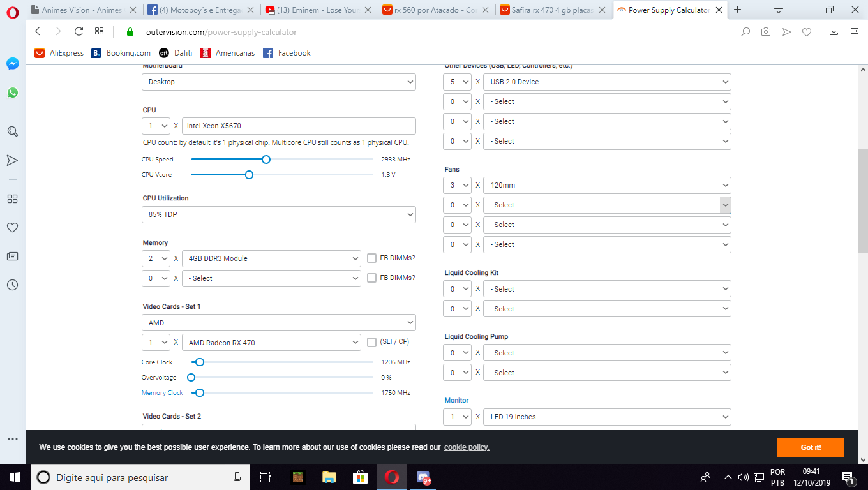868x490 pixels.
Task: Open the notification center icon
Action: pos(848,477)
